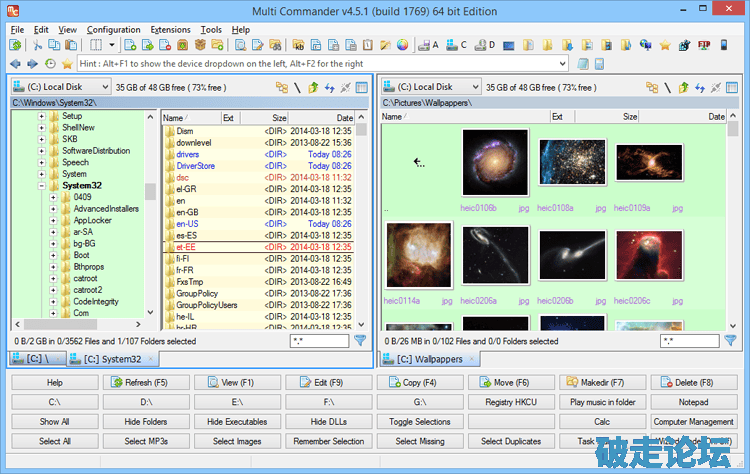Click the drive A toolbar icon
The height and width of the screenshot is (474, 750).
[429, 46]
